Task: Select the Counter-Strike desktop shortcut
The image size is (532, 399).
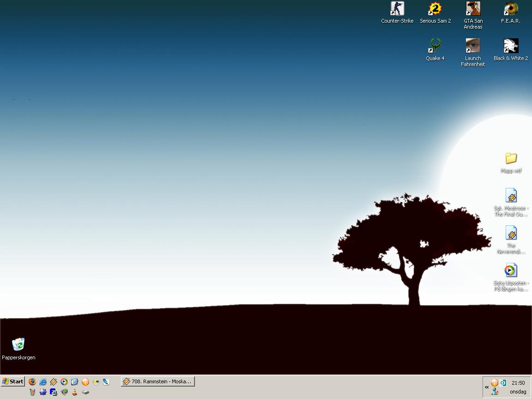Action: (397, 12)
